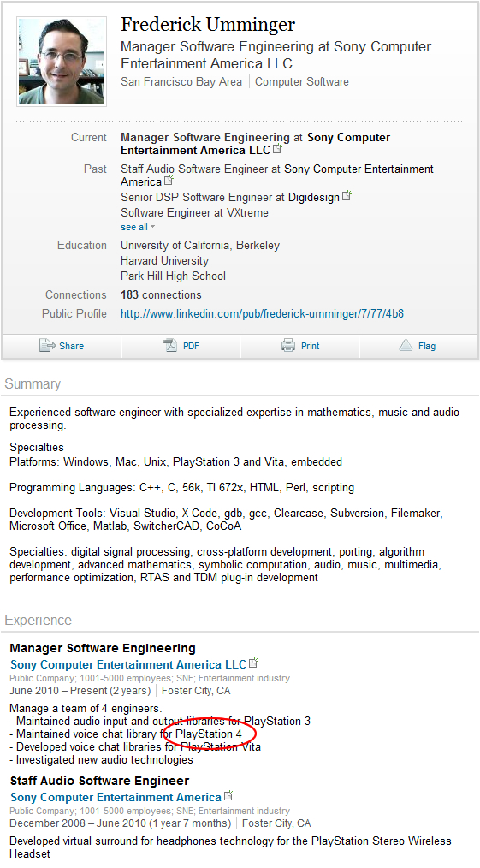
Task: Click the PDF document icon
Action: (x=170, y=346)
